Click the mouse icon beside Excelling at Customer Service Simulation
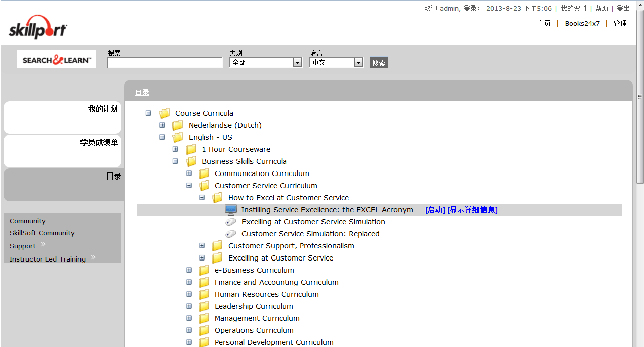Image resolution: width=644 pixels, height=347 pixels. click(231, 222)
